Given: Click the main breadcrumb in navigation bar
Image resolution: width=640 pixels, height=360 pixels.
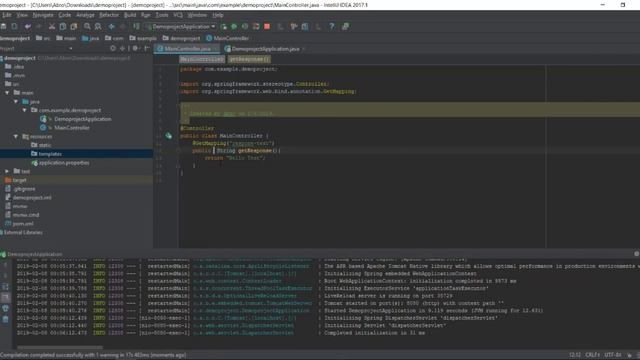Looking at the screenshot, I should [x=66, y=38].
